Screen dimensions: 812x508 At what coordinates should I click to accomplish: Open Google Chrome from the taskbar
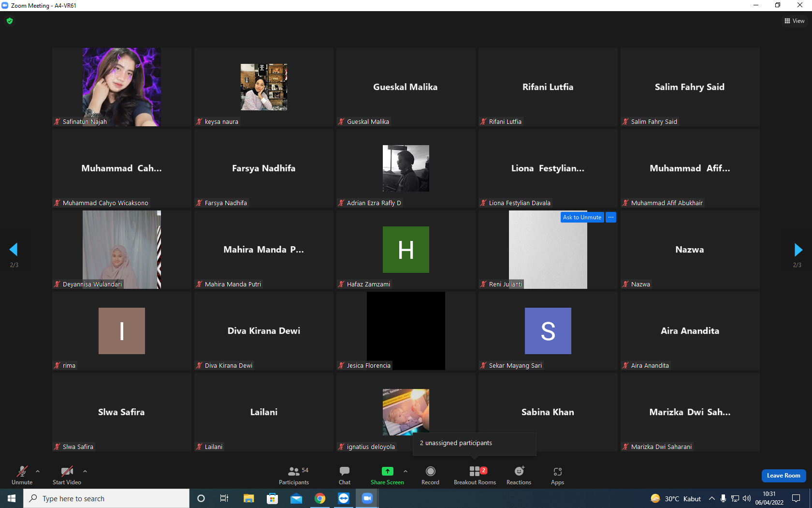coord(319,498)
